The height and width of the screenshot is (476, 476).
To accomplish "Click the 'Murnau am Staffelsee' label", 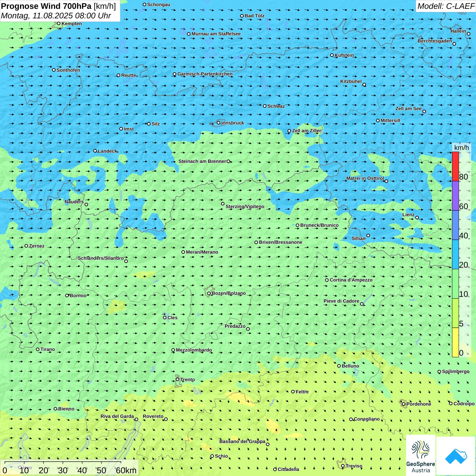I will point(216,34).
